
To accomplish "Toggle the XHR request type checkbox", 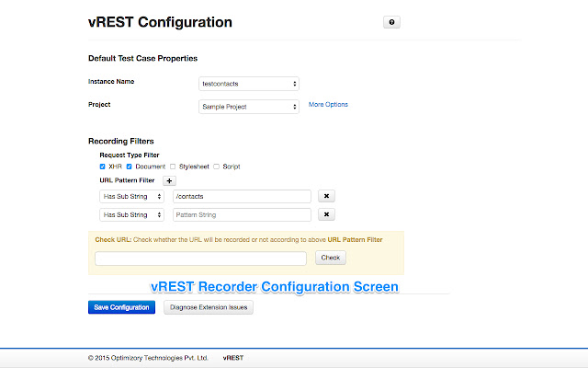I will pos(102,167).
